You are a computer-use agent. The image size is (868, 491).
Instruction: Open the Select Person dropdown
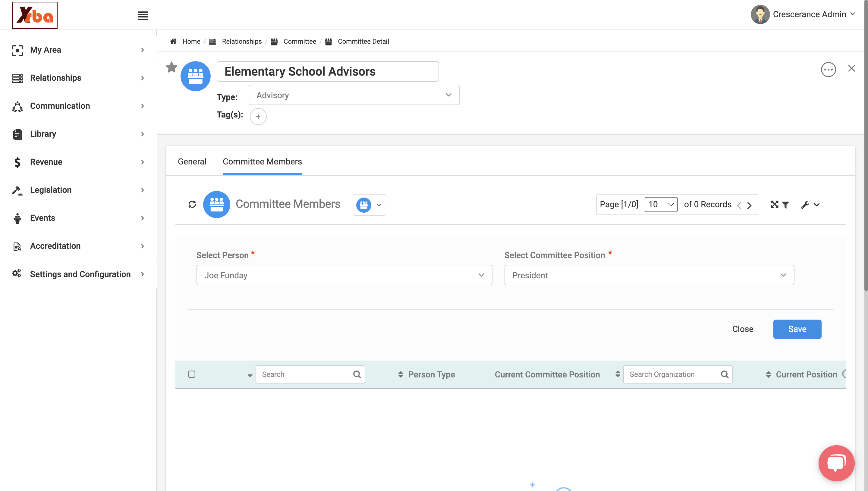344,275
